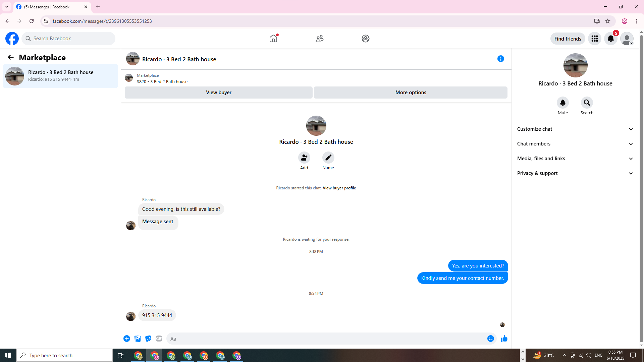Expand the Privacy & support section

pyautogui.click(x=575, y=173)
